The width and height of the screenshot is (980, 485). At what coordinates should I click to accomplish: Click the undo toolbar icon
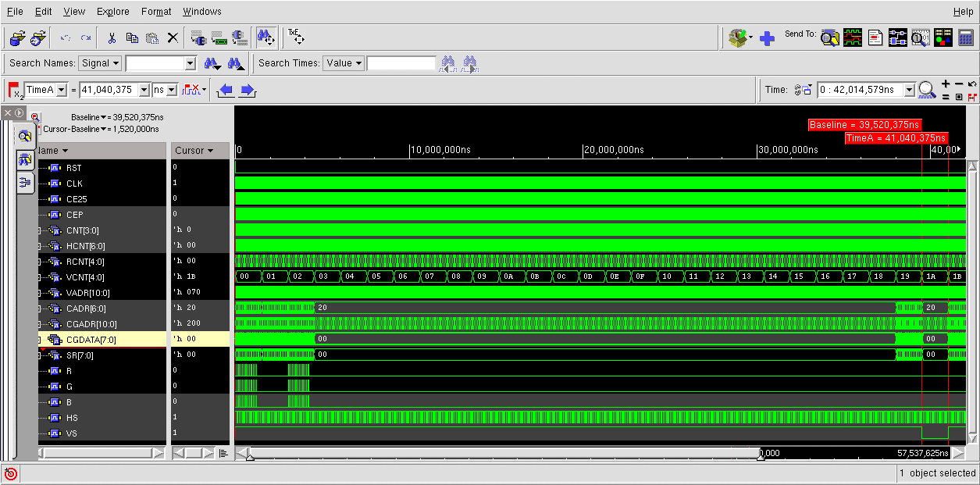click(x=65, y=37)
